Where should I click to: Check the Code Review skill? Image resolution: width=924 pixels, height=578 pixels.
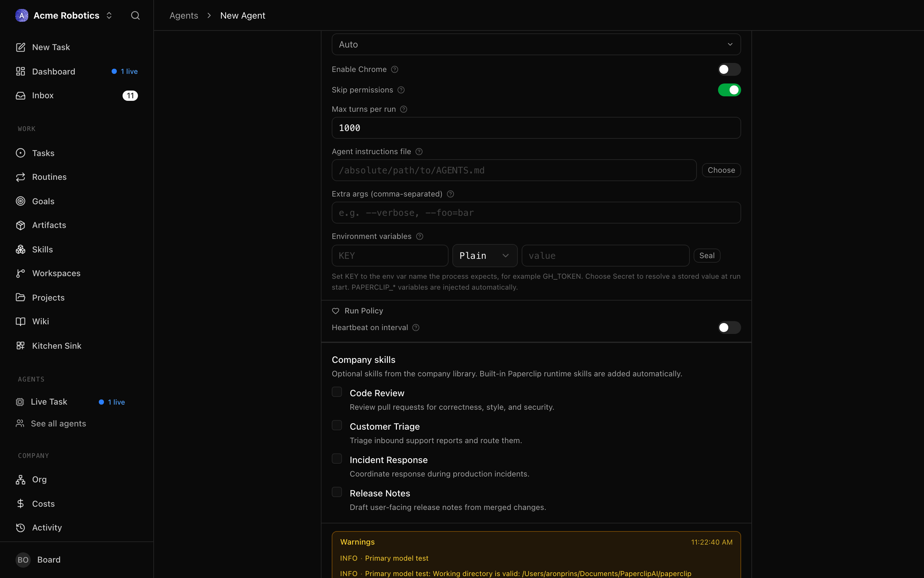tap(337, 392)
